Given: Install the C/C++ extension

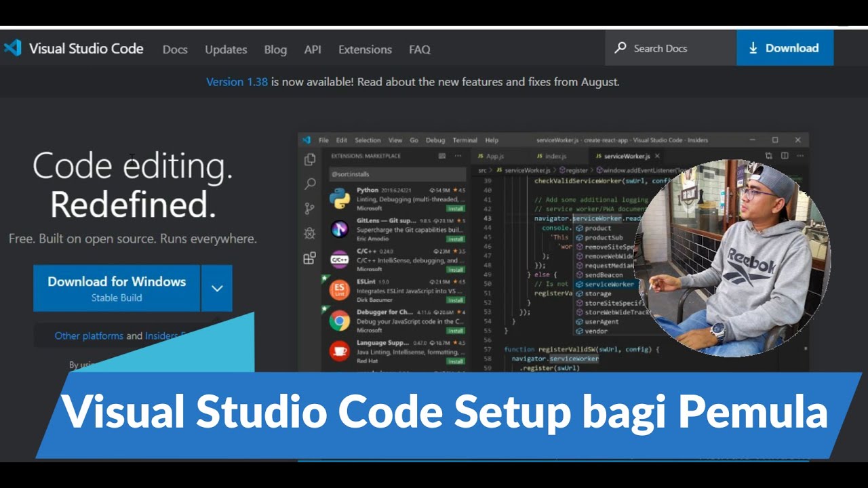Looking at the screenshot, I should [x=456, y=270].
